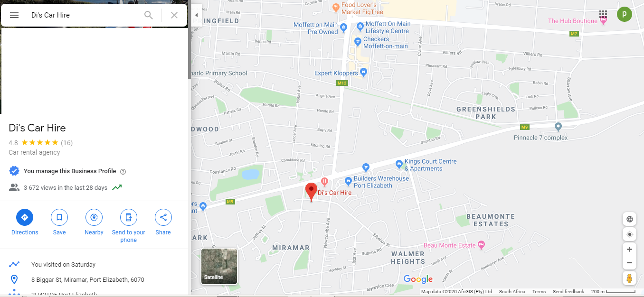Get Directions to Di's Car Hire
Screen dimensions: 644x297
point(25,218)
